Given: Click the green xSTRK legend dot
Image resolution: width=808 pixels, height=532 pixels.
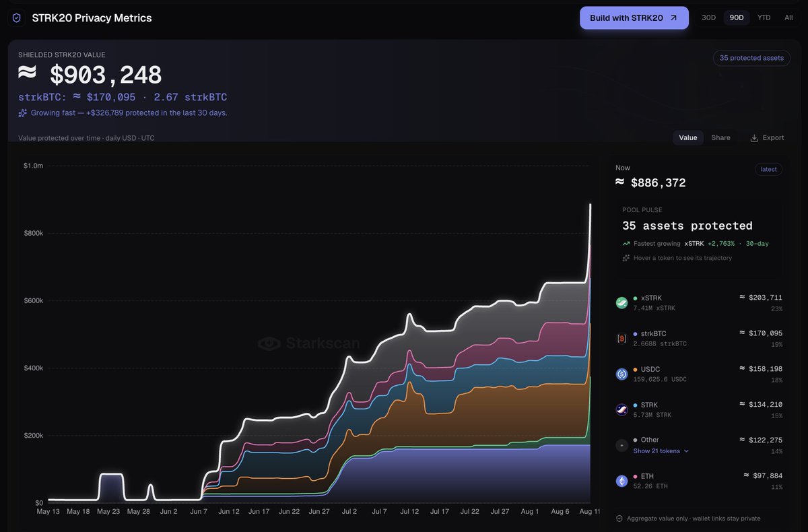Looking at the screenshot, I should pyautogui.click(x=636, y=298).
